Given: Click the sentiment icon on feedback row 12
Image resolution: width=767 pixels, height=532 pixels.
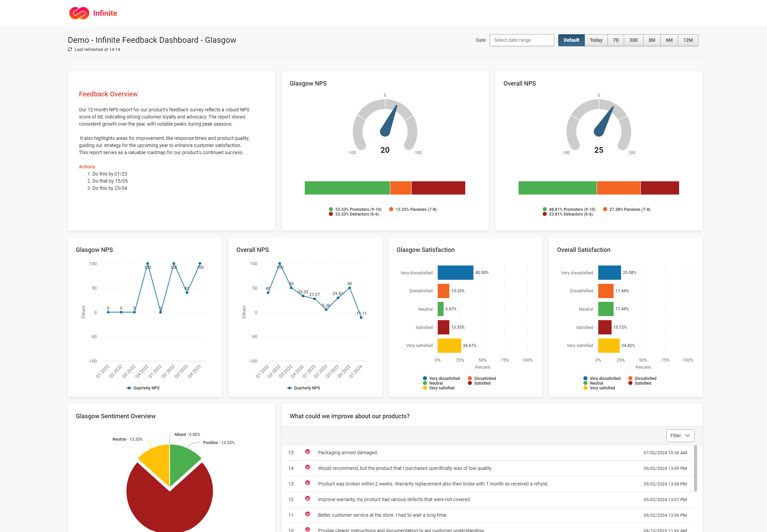Looking at the screenshot, I should 307,499.
